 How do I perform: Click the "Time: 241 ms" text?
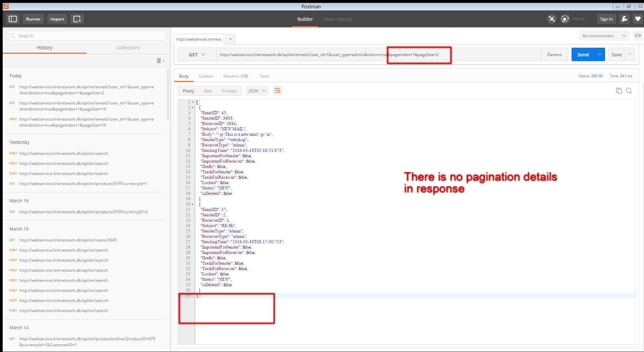[621, 76]
